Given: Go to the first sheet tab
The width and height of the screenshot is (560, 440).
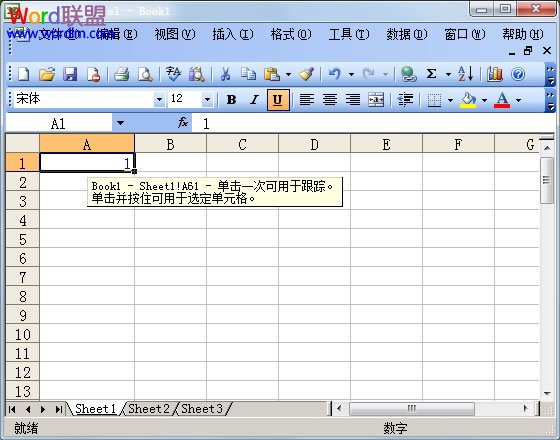Looking at the screenshot, I should tap(12, 409).
